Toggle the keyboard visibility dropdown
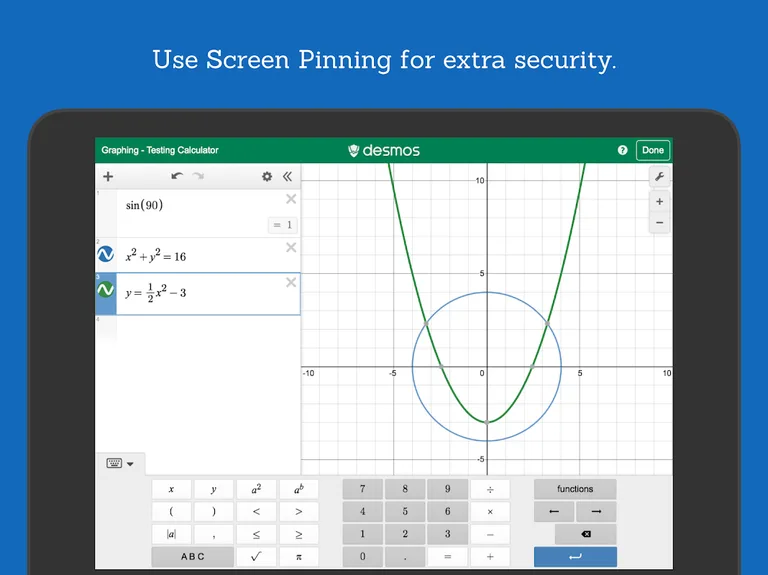 120,463
